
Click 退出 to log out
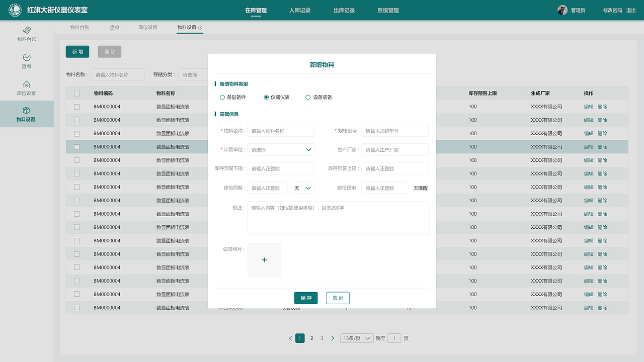[x=631, y=10]
